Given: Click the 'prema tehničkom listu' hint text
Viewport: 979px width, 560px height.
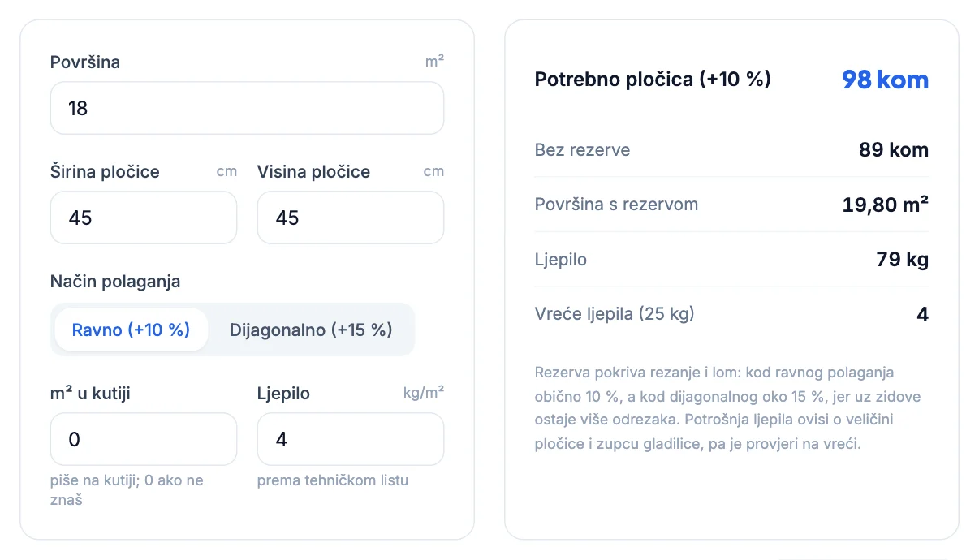Looking at the screenshot, I should pyautogui.click(x=333, y=480).
